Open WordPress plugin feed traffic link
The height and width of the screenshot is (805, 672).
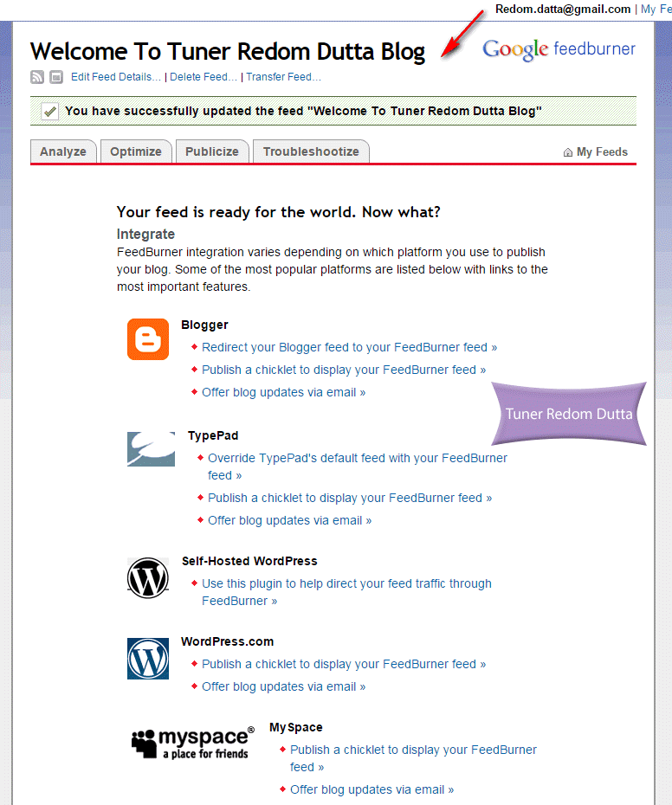[346, 592]
